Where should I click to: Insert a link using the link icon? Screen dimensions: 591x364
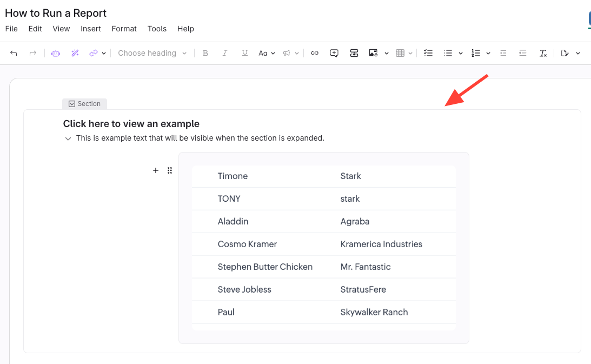[x=315, y=53]
